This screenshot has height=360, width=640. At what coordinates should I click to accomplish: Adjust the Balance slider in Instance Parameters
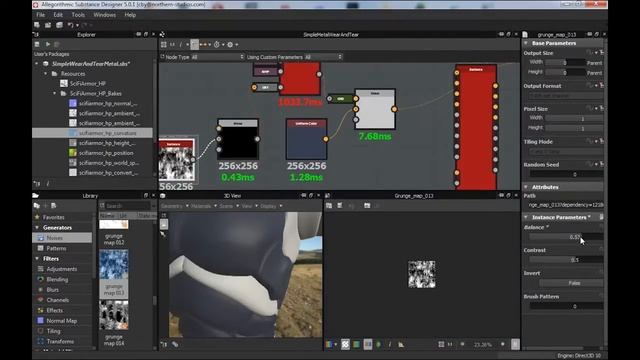[566, 237]
